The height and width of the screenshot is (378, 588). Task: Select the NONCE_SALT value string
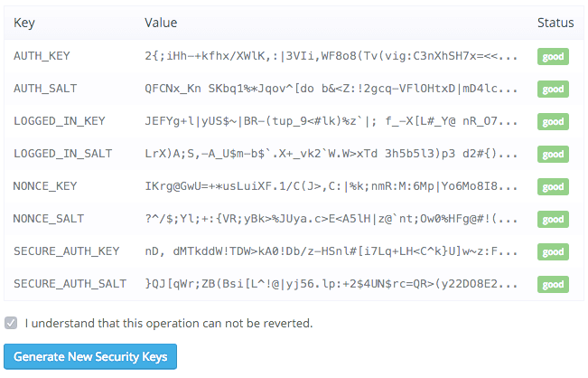pyautogui.click(x=331, y=219)
